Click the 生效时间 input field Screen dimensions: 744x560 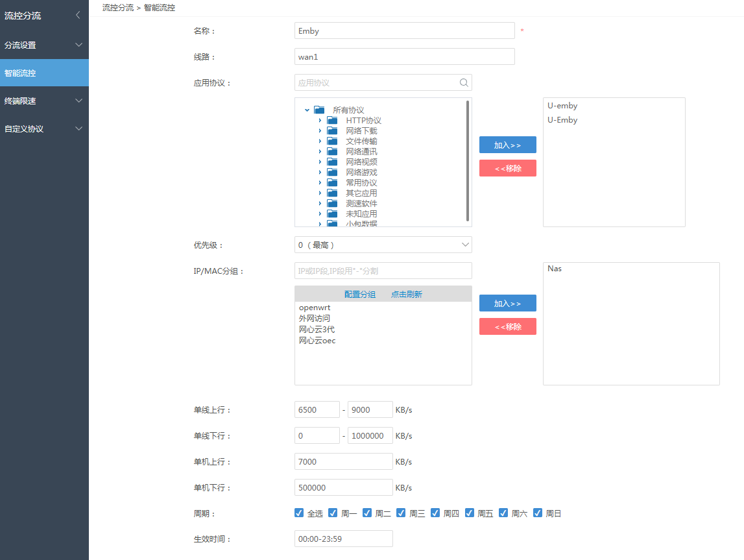(x=343, y=539)
